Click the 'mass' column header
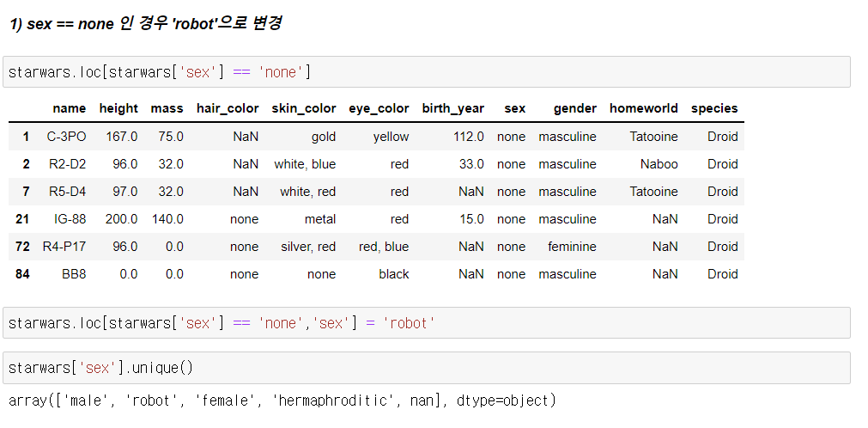The height and width of the screenshot is (428, 868). pyautogui.click(x=167, y=108)
